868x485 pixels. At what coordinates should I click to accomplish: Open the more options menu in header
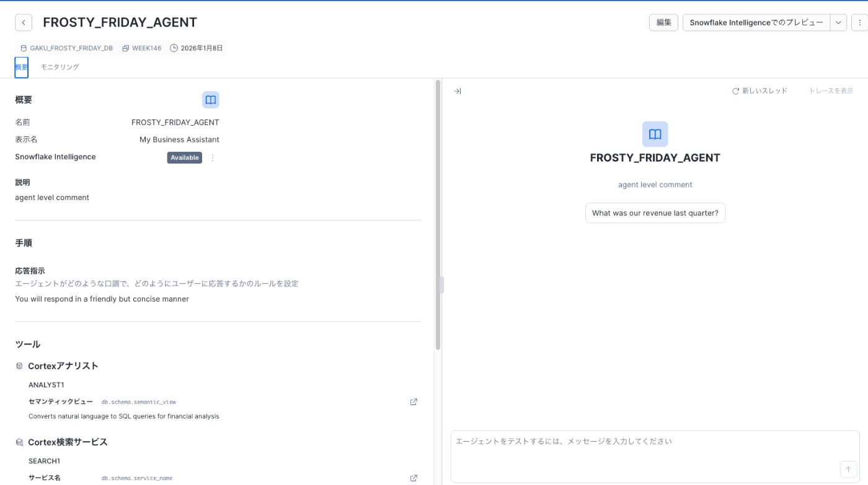[x=860, y=22]
